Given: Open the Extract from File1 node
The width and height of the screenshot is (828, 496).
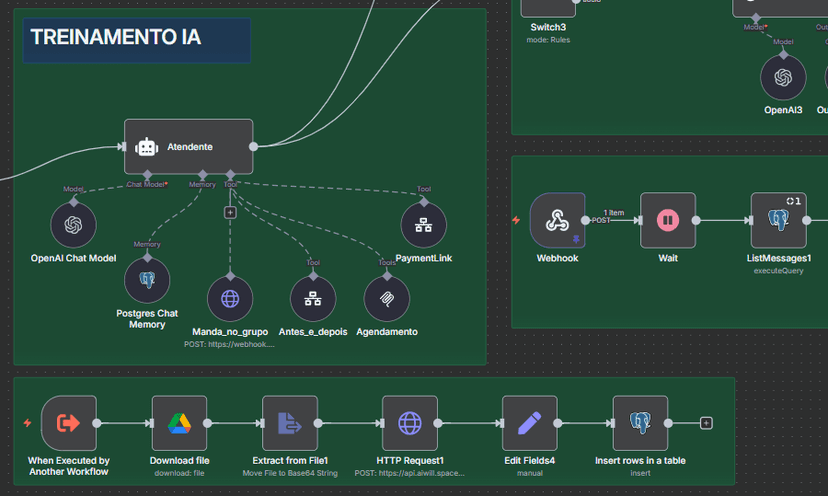Looking at the screenshot, I should (290, 423).
